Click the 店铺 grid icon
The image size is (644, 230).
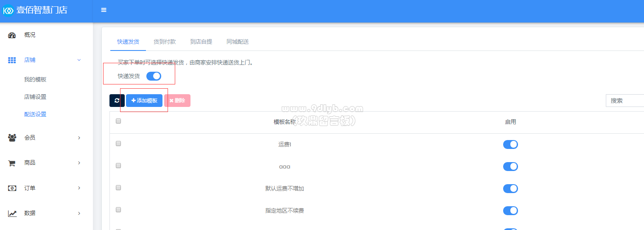(x=12, y=60)
